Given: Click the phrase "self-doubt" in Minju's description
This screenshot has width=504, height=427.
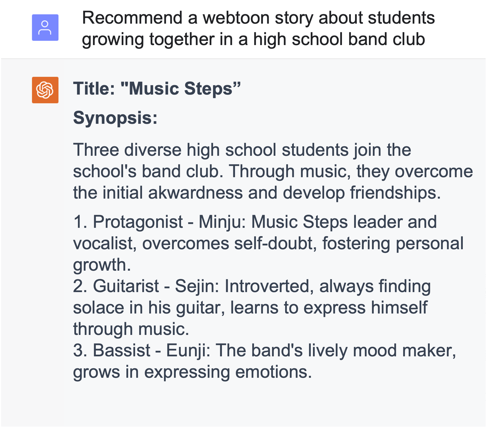Looking at the screenshot, I should (276, 243).
